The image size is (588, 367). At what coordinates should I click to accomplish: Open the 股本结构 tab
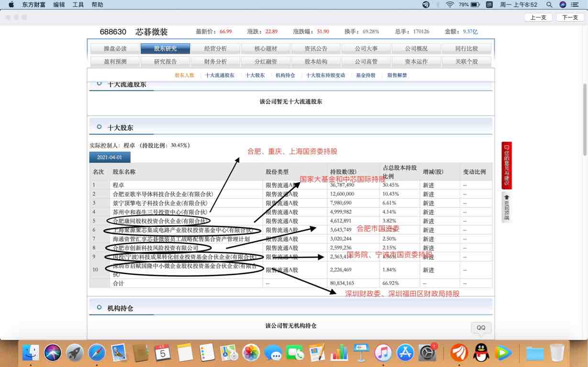tap(316, 62)
